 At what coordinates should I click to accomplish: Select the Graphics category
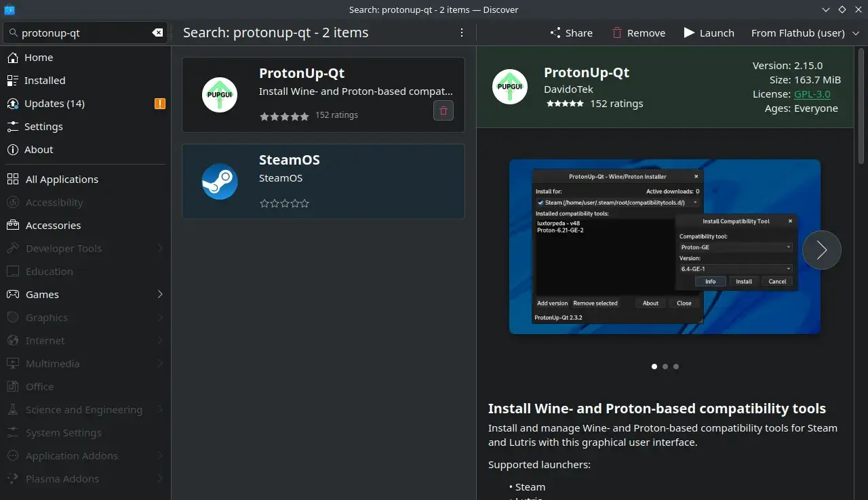[85, 318]
